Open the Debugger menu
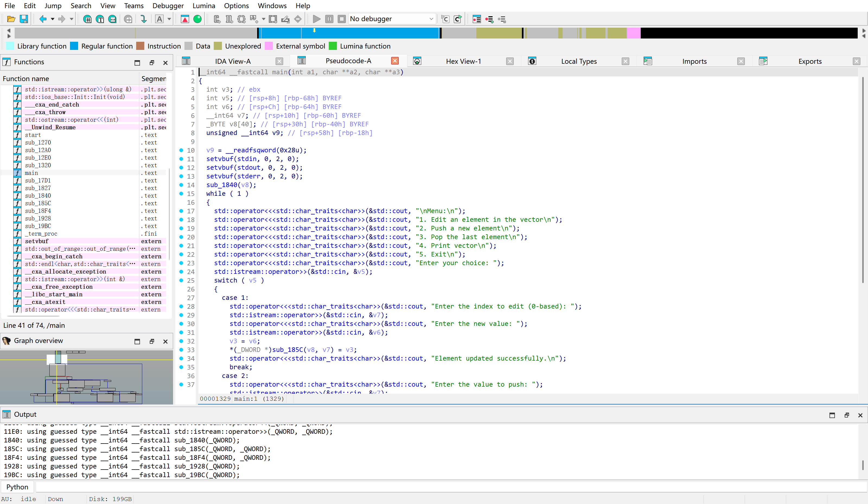 point(168,5)
